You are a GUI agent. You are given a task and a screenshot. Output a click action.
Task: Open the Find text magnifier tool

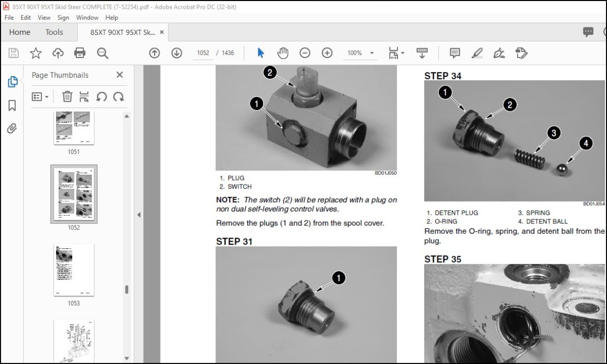pyautogui.click(x=103, y=53)
